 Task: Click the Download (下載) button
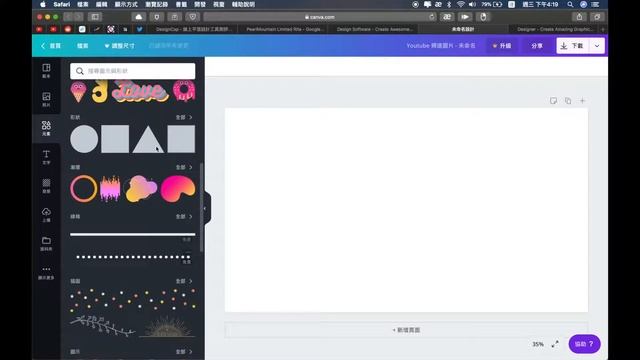click(x=573, y=46)
